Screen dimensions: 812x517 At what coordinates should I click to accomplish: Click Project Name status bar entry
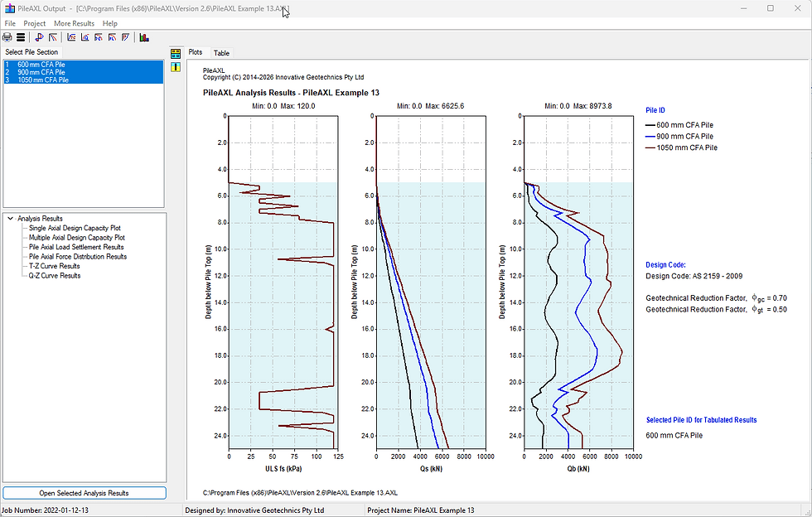[421, 510]
